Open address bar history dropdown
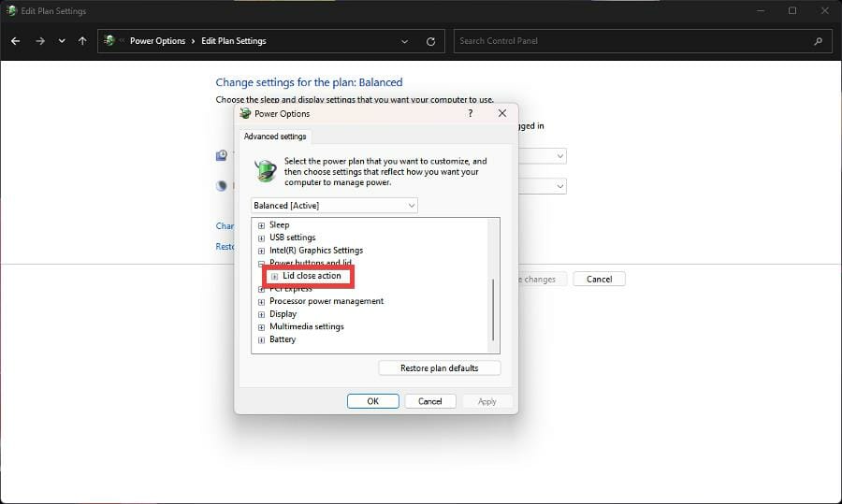Screen dimensions: 842x504 coord(404,41)
